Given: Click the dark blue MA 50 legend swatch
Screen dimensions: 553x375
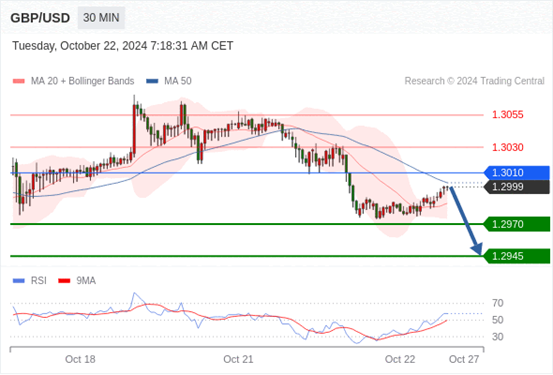Looking at the screenshot, I should (152, 81).
